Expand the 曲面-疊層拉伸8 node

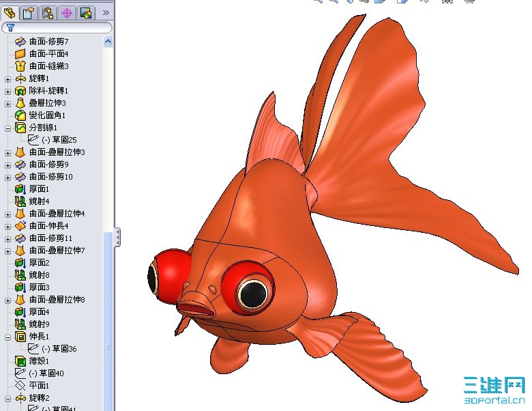[8, 300]
